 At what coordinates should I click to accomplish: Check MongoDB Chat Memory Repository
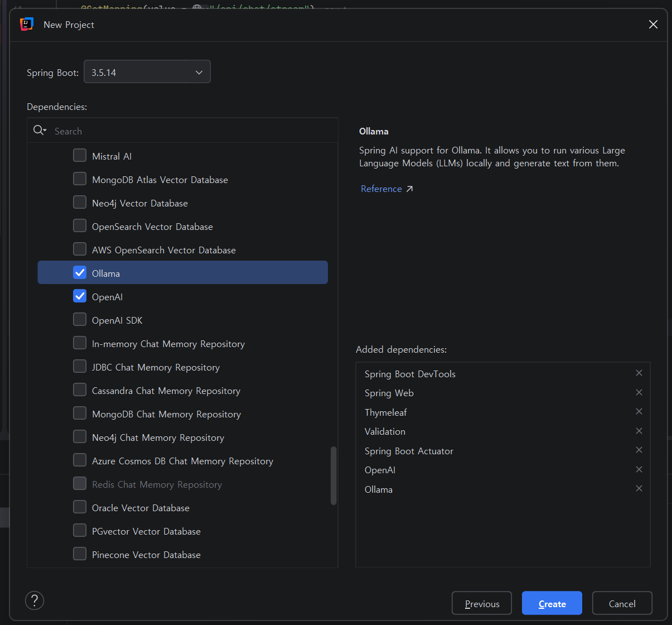tap(80, 413)
